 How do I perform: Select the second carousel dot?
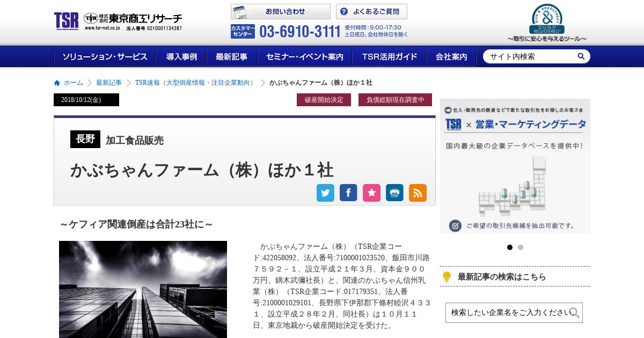click(521, 247)
